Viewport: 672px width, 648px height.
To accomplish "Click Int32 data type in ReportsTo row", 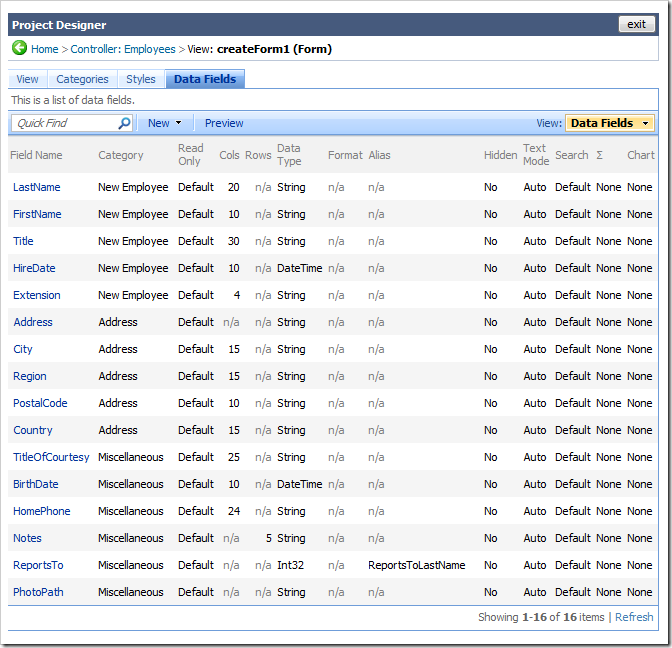I will click(x=290, y=565).
